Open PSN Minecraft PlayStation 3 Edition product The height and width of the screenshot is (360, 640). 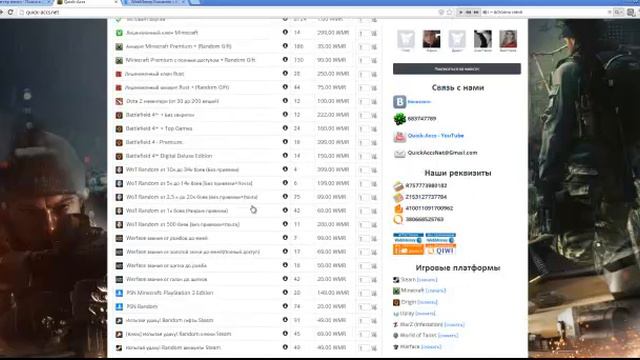[169, 293]
